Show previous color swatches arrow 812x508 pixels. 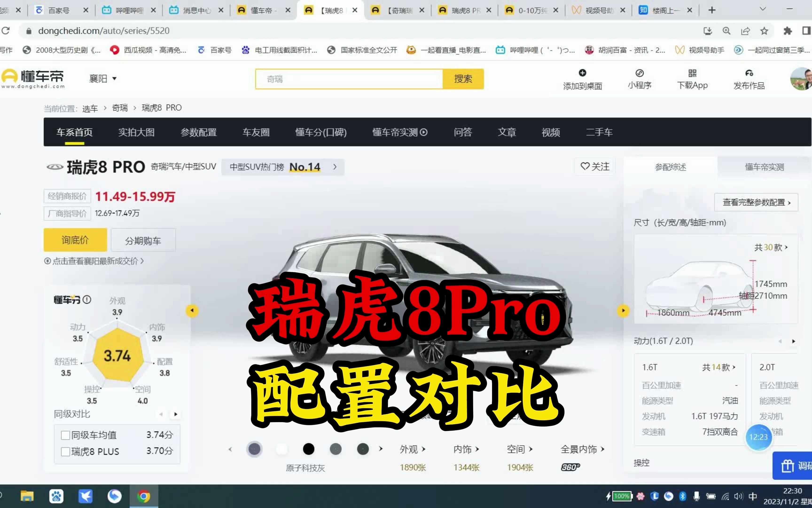[230, 449]
